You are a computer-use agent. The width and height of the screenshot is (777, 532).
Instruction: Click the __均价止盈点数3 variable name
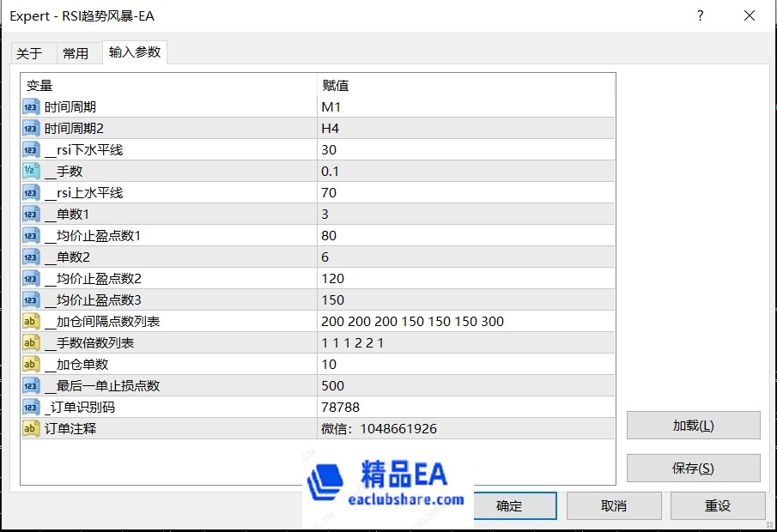click(94, 300)
